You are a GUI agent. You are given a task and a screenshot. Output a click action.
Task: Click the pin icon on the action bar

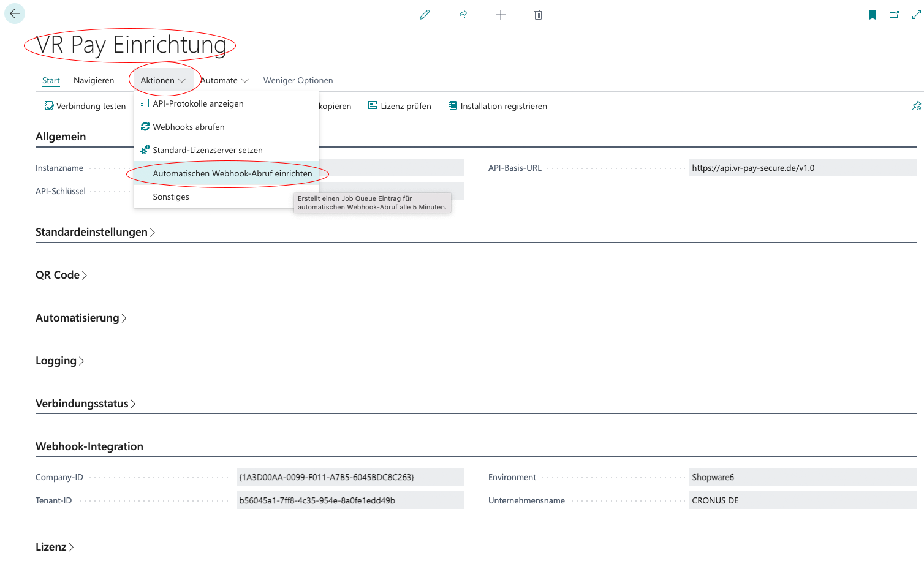(916, 106)
